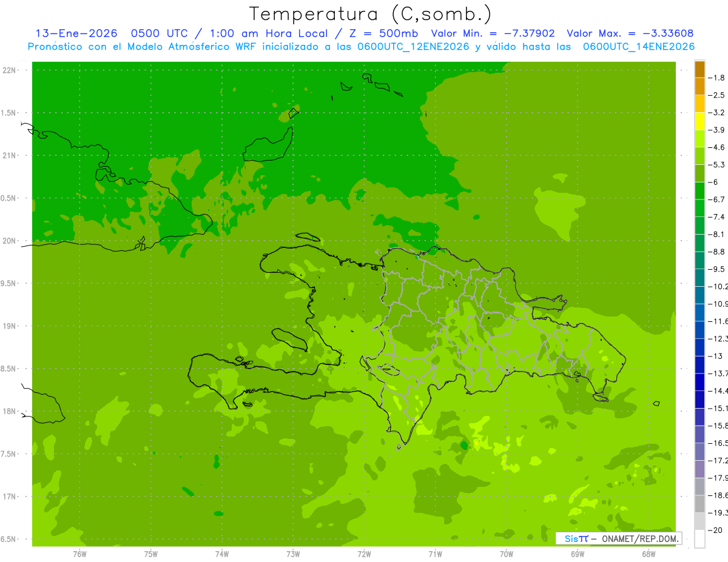Select the "13-Ene-2026" forecast date text
Screen dimensions: 728x562
tap(76, 33)
